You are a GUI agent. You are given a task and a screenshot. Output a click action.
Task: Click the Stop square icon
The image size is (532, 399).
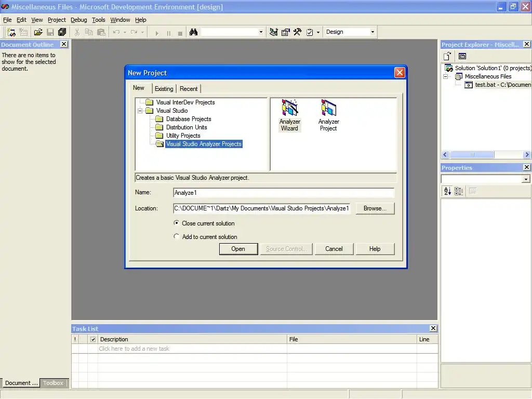[x=180, y=33]
